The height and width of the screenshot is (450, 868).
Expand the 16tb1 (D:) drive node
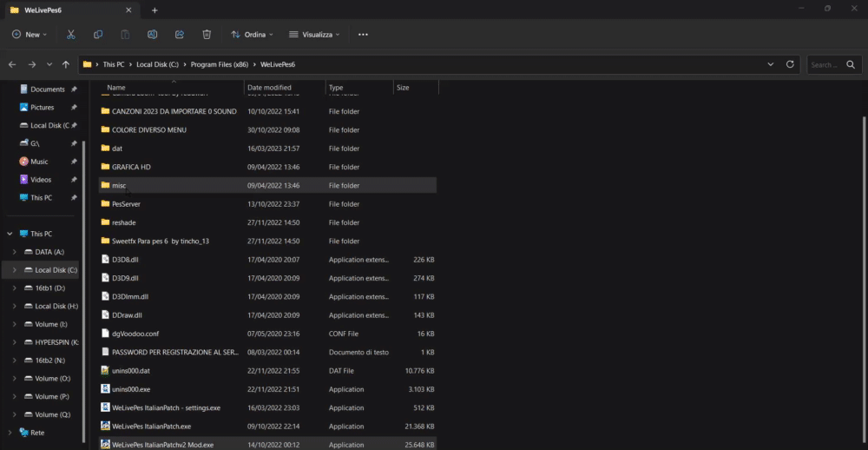tap(15, 288)
